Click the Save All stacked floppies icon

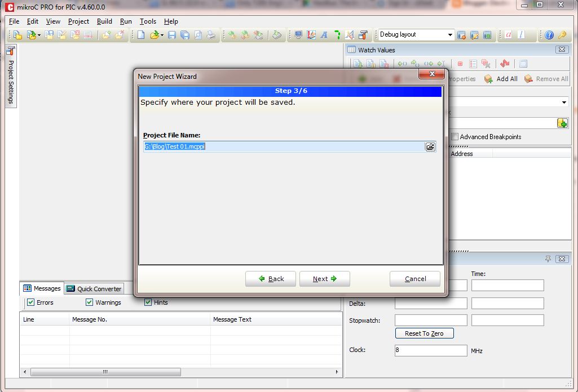coord(185,35)
